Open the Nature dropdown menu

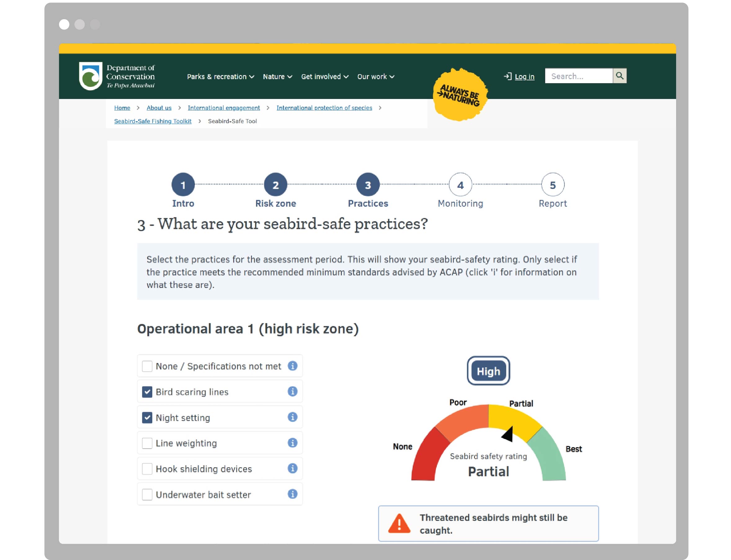277,77
